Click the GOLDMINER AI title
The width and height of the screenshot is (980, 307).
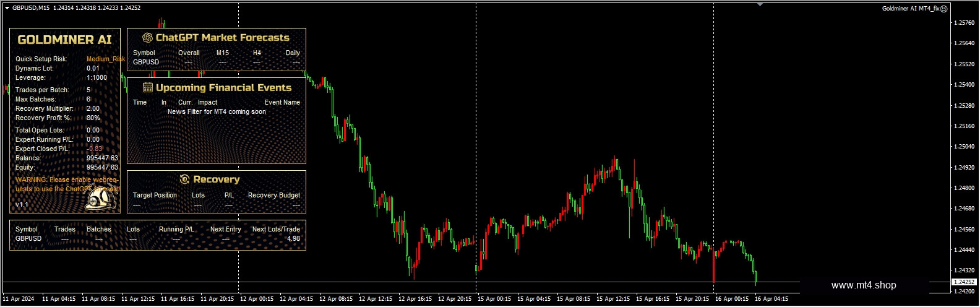tap(64, 40)
